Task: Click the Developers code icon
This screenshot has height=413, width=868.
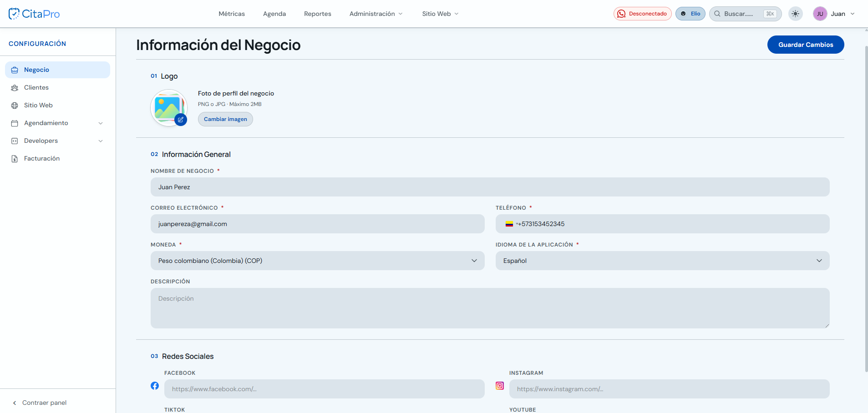Action: click(15, 141)
